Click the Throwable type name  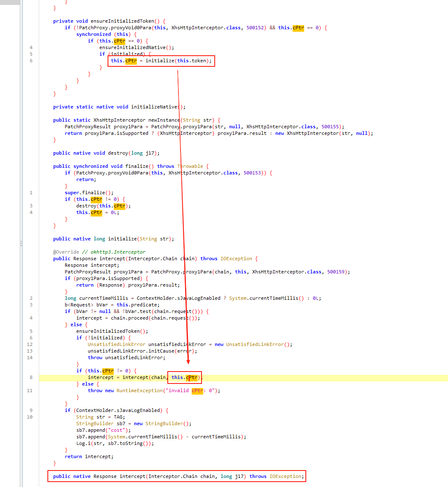[190, 166]
